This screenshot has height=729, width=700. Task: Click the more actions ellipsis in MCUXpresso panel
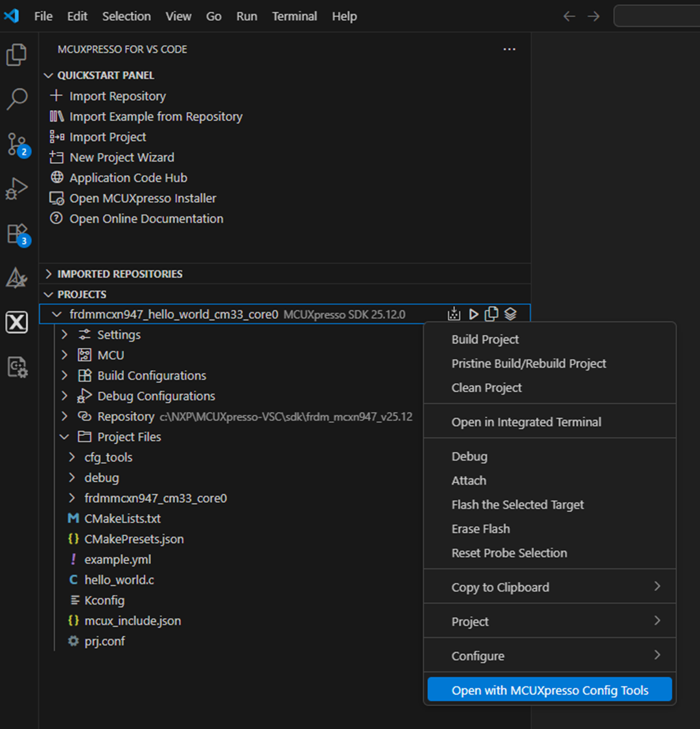[509, 49]
